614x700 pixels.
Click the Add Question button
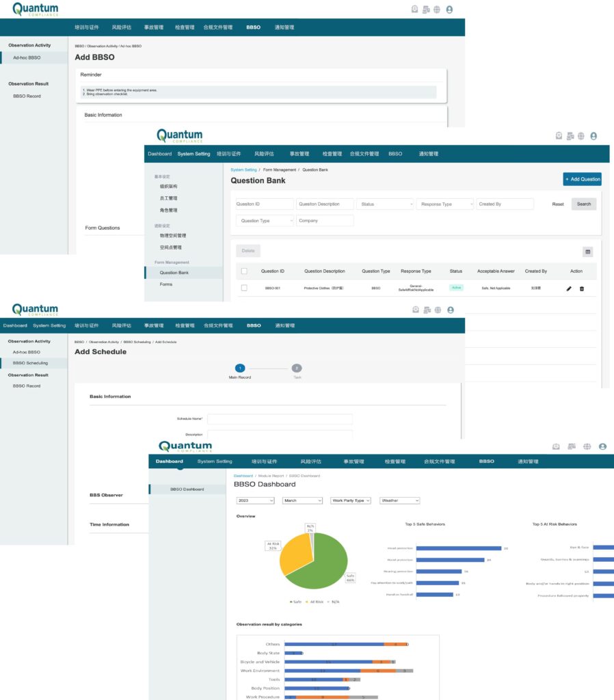click(582, 178)
